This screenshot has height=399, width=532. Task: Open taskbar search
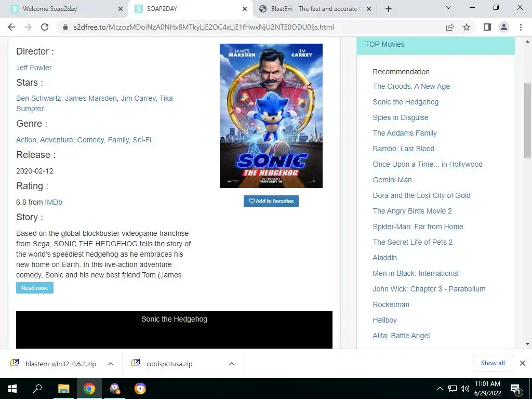coord(37,389)
